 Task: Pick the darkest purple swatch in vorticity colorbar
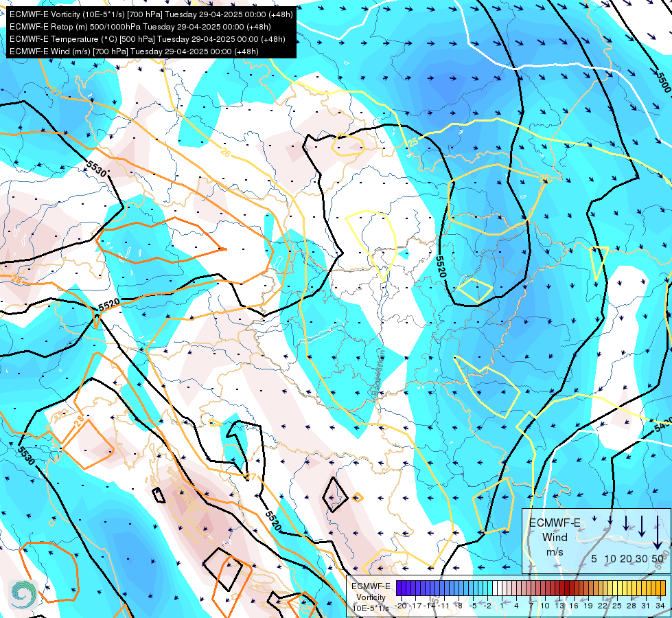tap(399, 588)
